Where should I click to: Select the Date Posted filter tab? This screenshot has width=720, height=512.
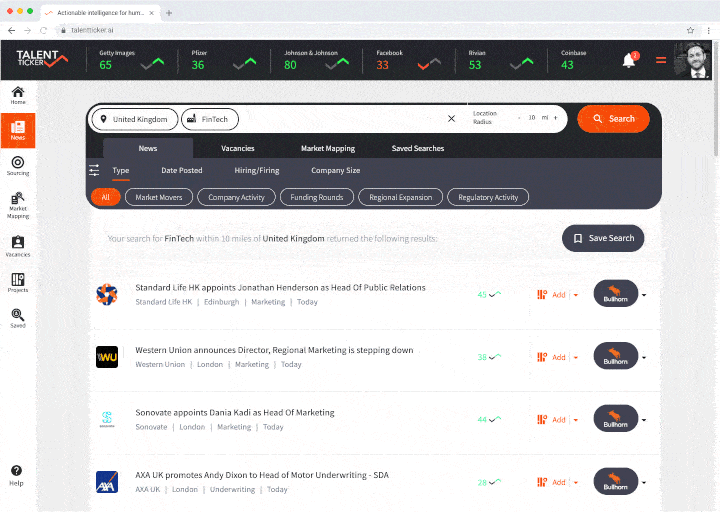(181, 170)
